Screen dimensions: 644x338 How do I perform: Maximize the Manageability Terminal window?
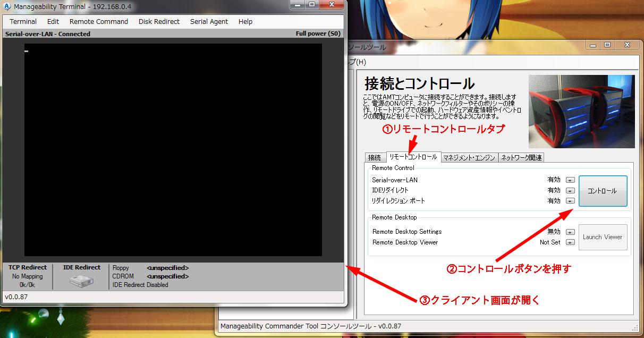coord(311,4)
